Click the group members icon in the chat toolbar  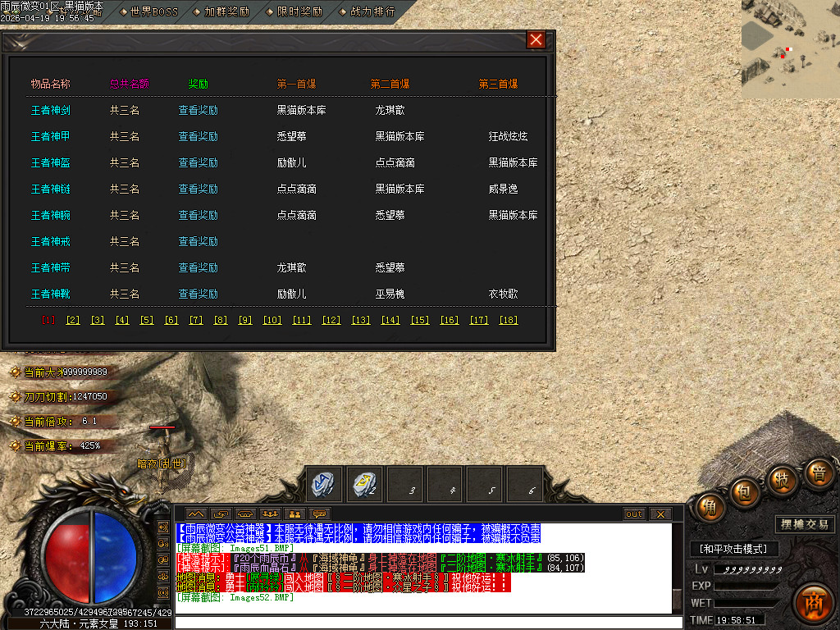(269, 514)
